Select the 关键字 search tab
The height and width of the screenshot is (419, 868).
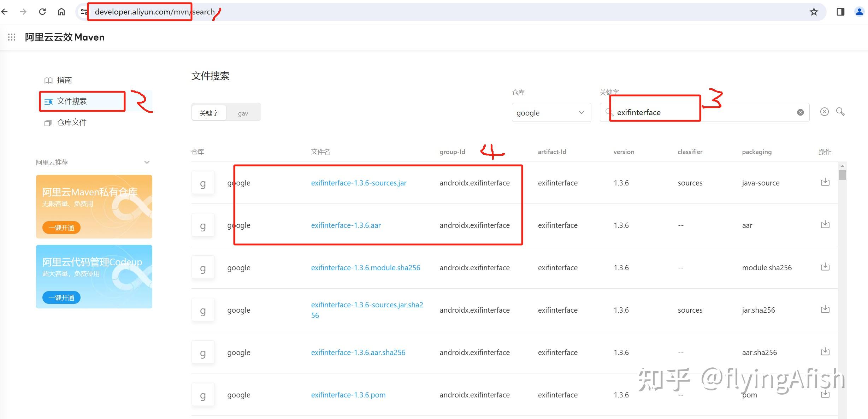(209, 112)
